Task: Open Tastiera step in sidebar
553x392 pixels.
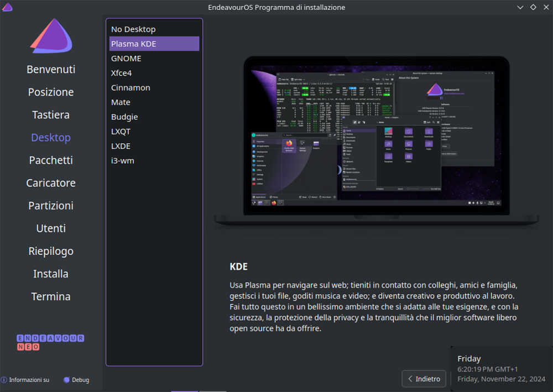Action: coord(51,115)
